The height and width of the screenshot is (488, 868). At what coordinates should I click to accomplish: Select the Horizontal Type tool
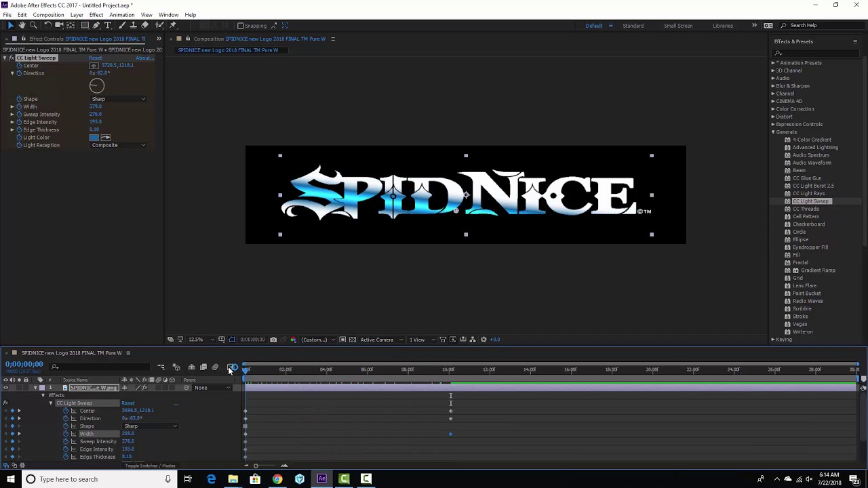[107, 25]
